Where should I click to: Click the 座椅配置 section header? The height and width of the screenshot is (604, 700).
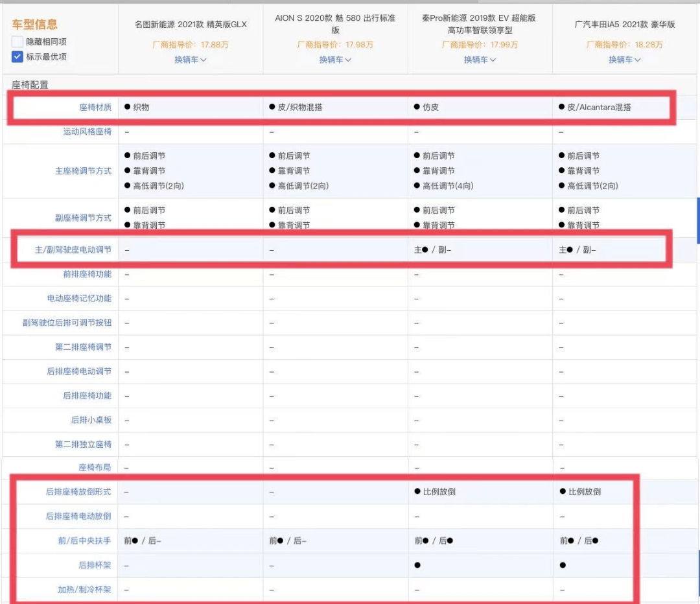[x=30, y=85]
